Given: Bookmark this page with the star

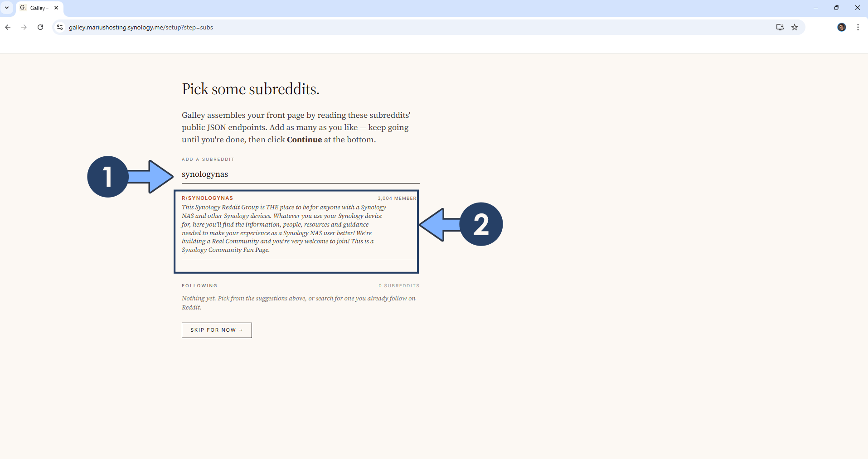Looking at the screenshot, I should pyautogui.click(x=795, y=27).
